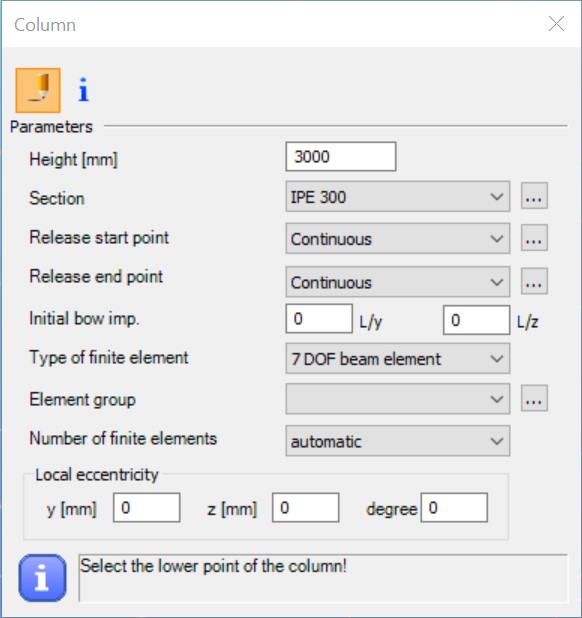582x618 pixels.
Task: Close the Column dialog window
Action: 556,24
